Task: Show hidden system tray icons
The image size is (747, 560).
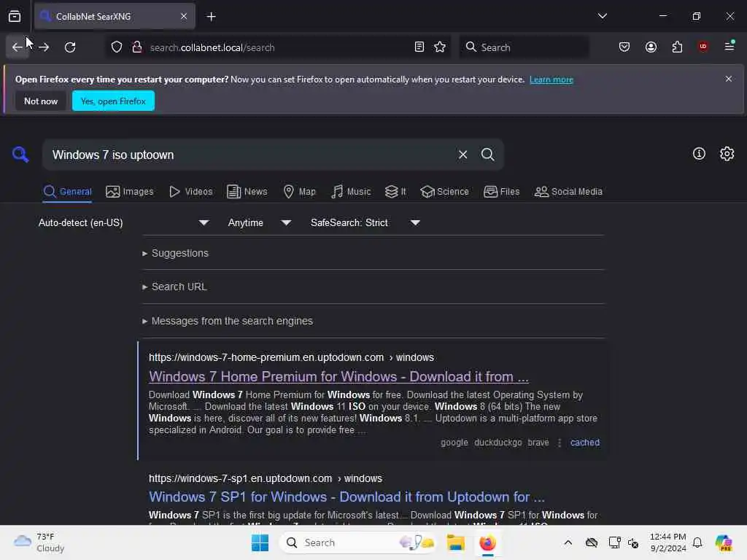Action: pos(568,542)
